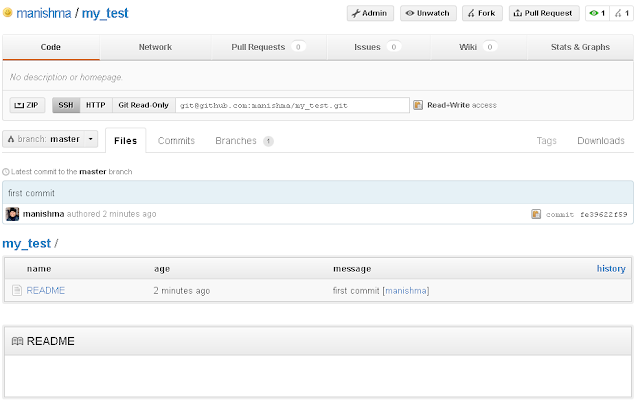Viewport: 640px width, 411px height.
Task: Select the SSH clone protocol
Action: (x=65, y=105)
